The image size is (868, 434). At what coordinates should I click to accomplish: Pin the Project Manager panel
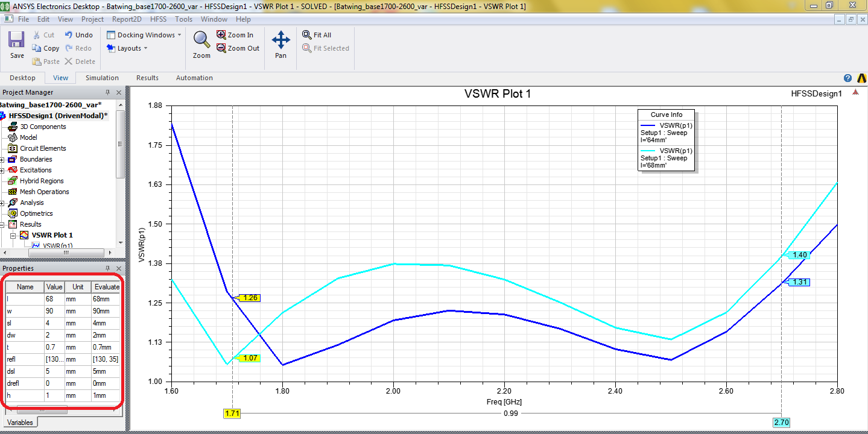(x=107, y=92)
